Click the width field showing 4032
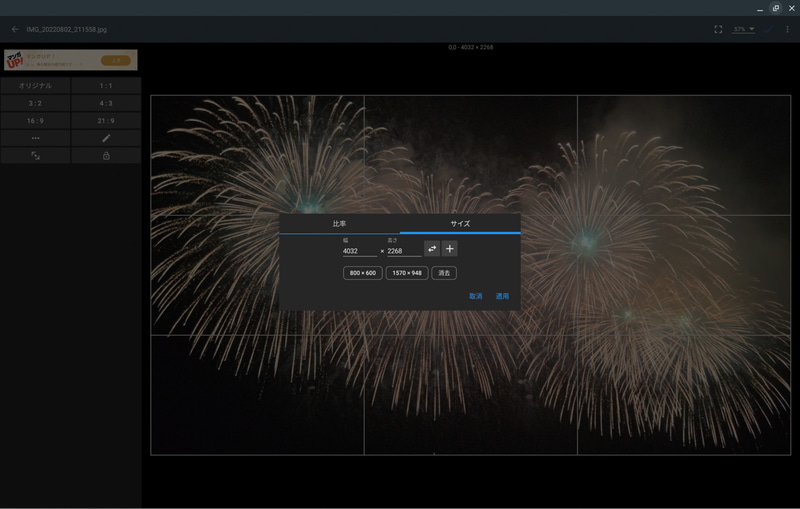Viewport: 800px width, 509px height. point(360,251)
